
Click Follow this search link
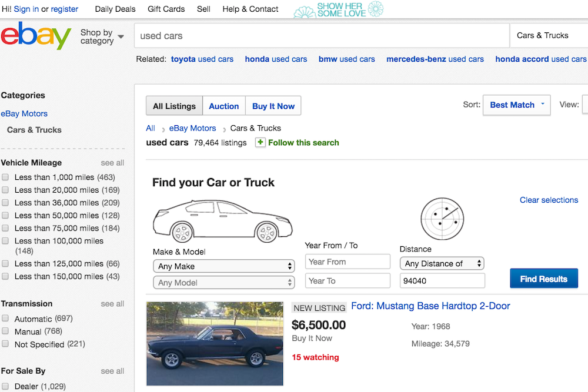point(303,143)
